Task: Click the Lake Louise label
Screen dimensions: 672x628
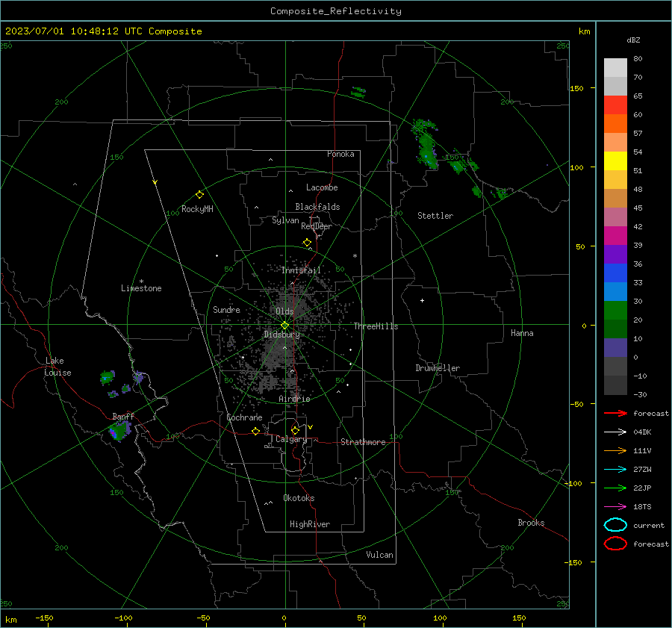Action: click(x=57, y=367)
